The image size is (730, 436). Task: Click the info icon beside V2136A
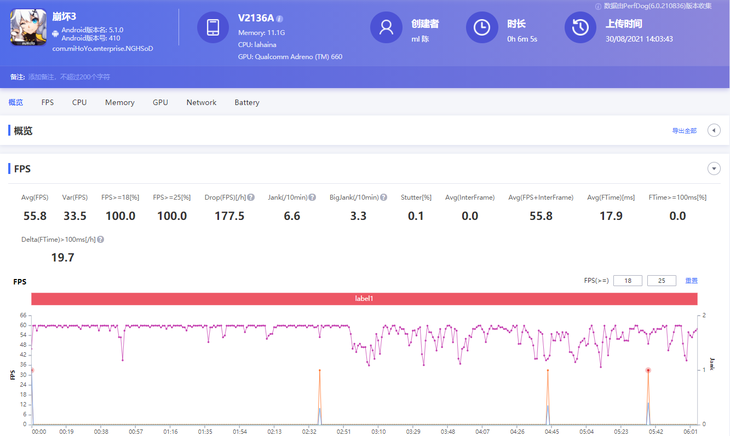[x=280, y=19]
